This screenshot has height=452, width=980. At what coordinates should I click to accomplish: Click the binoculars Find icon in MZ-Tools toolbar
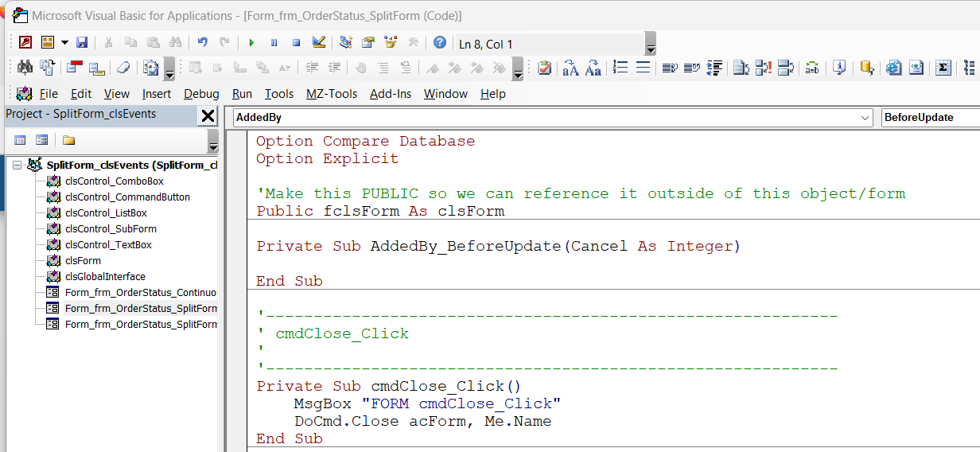tap(25, 68)
